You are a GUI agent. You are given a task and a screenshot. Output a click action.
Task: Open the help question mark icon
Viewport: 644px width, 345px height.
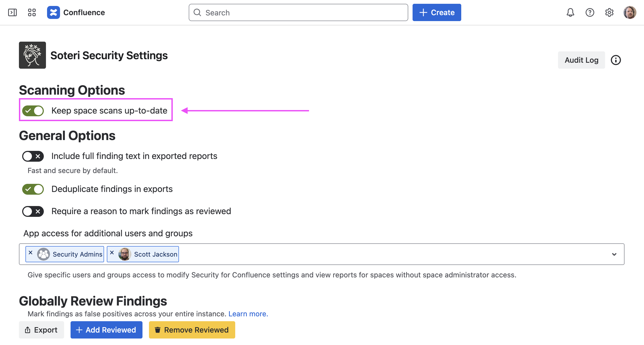pos(590,12)
